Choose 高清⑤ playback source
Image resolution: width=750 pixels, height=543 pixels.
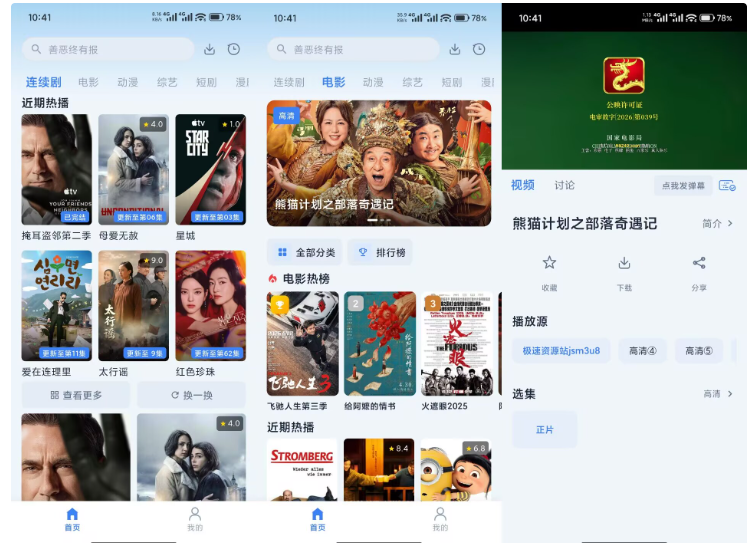[x=699, y=351]
